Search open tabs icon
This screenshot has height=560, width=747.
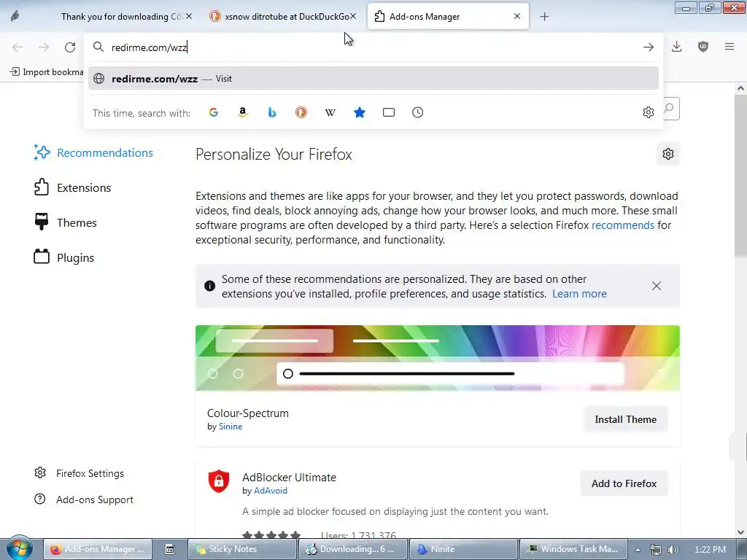pos(389,112)
